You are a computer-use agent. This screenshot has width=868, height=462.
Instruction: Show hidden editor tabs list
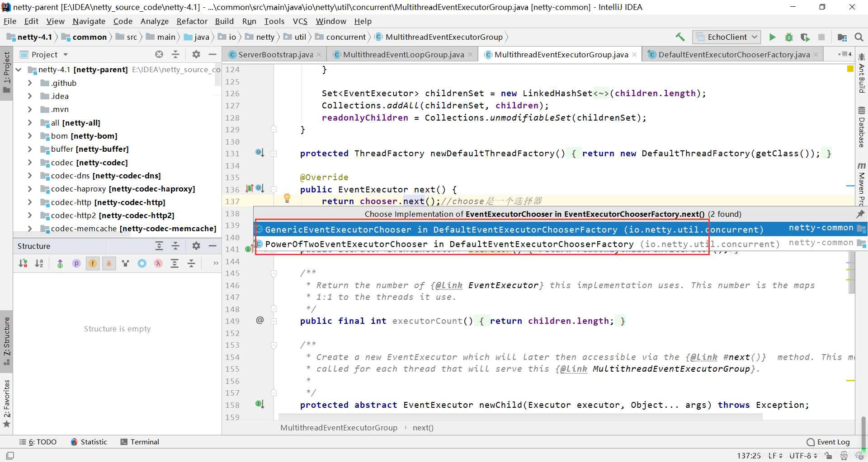[844, 54]
